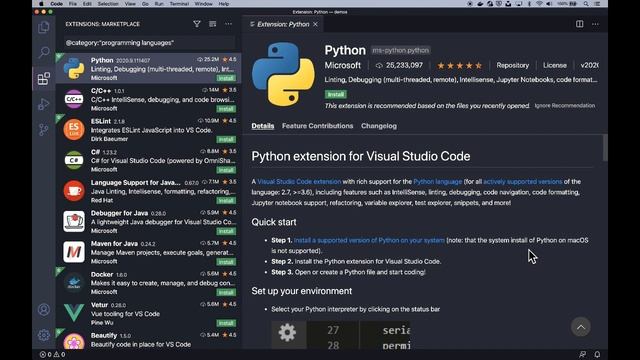Open editor more actions ellipsis

[x=596, y=24]
